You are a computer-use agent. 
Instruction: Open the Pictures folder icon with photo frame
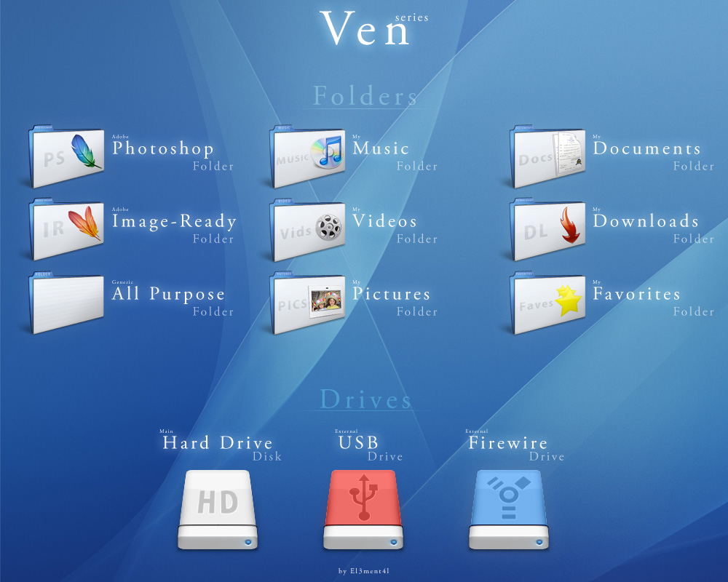click(x=307, y=302)
